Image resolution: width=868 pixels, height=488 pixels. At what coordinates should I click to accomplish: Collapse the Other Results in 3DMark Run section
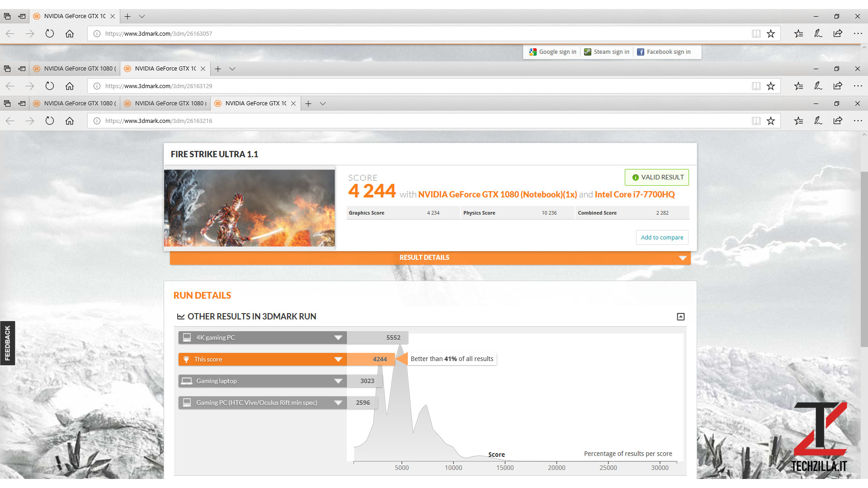pos(680,317)
